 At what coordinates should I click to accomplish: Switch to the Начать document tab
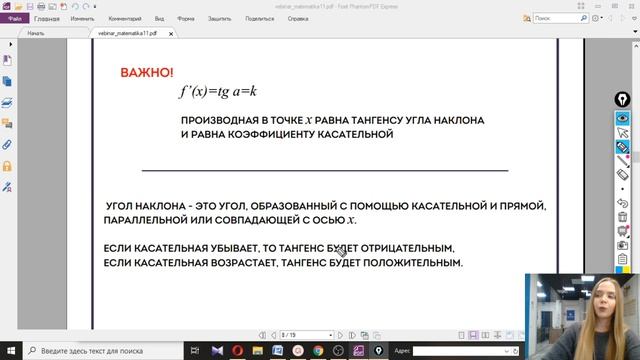(36, 33)
